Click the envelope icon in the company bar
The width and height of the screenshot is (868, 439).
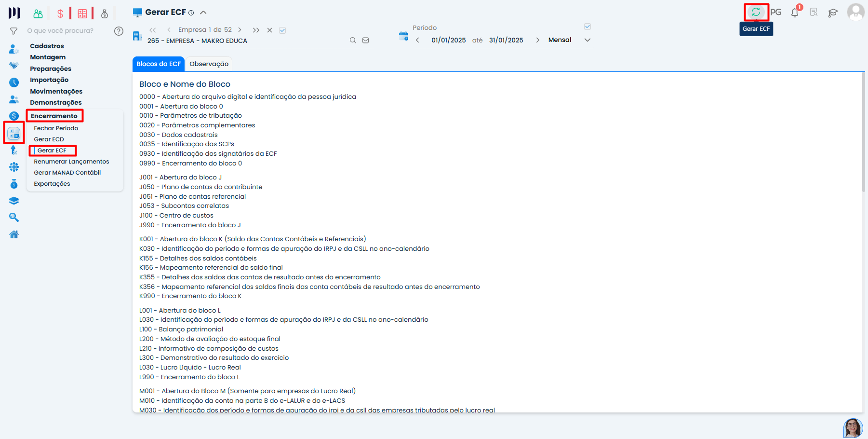pos(365,40)
